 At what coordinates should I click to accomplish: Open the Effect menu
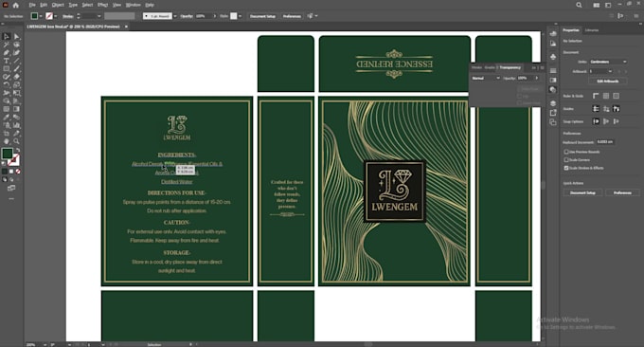pos(102,5)
